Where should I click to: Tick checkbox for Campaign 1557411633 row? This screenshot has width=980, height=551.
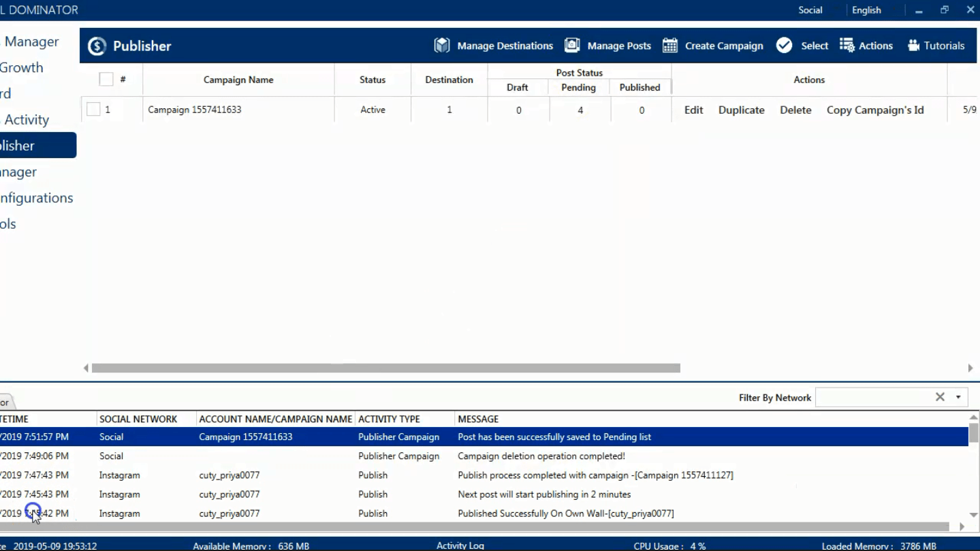pos(93,109)
